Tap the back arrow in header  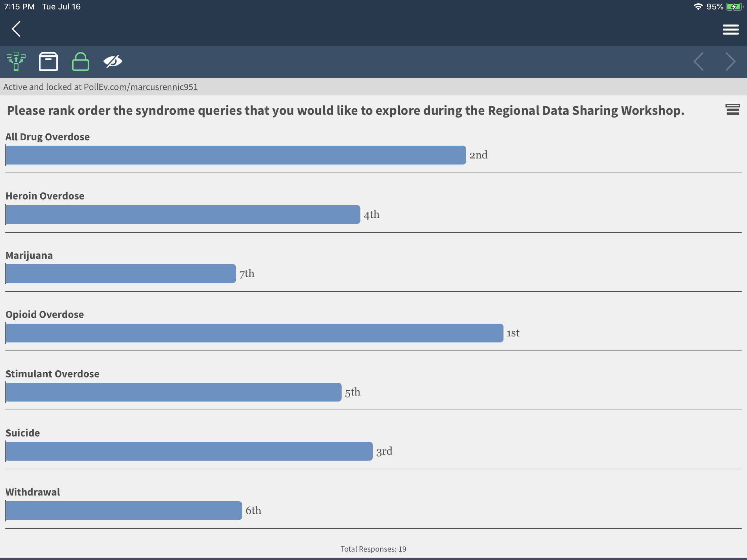click(16, 29)
